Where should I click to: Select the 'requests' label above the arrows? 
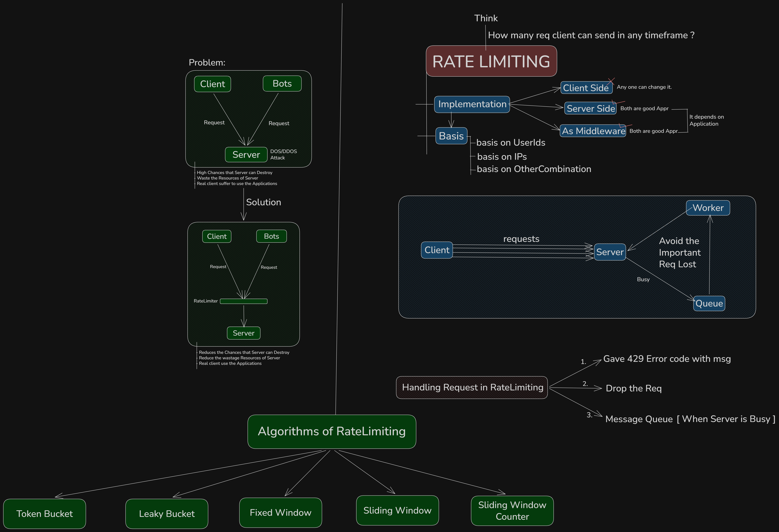coord(521,239)
